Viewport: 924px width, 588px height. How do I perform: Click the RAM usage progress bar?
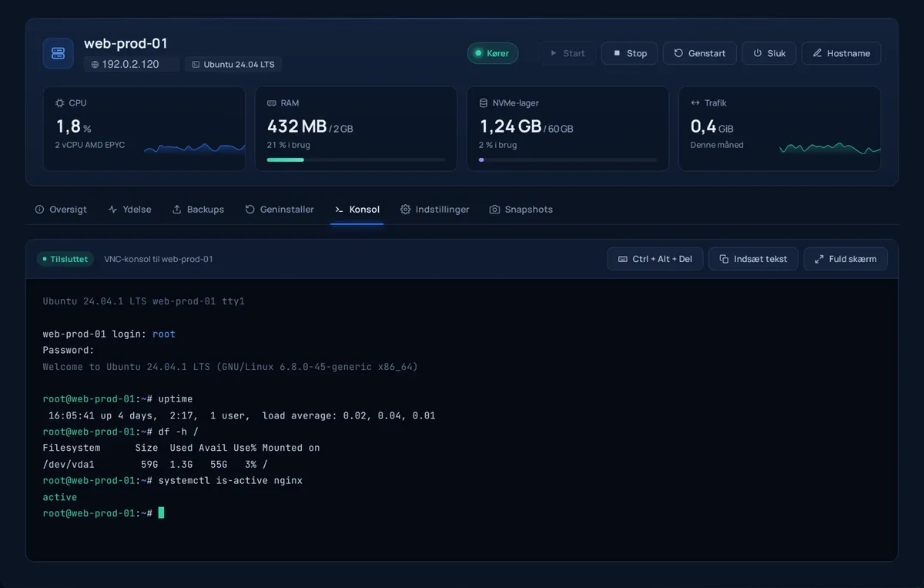click(356, 160)
